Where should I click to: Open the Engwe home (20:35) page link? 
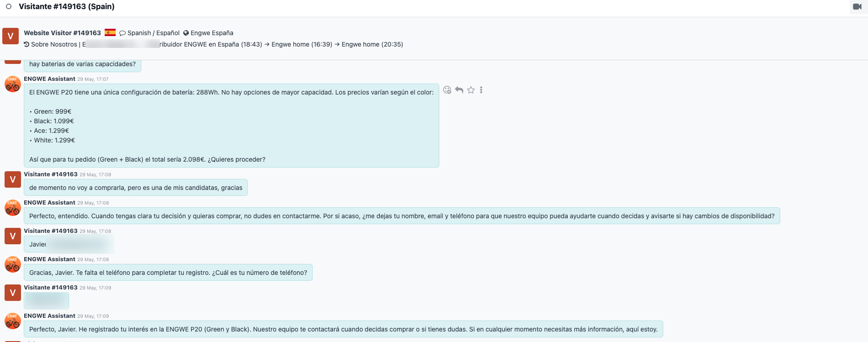tap(372, 44)
